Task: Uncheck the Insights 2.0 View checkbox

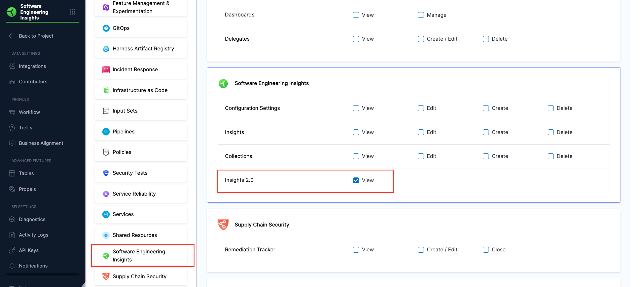Action: [356, 180]
